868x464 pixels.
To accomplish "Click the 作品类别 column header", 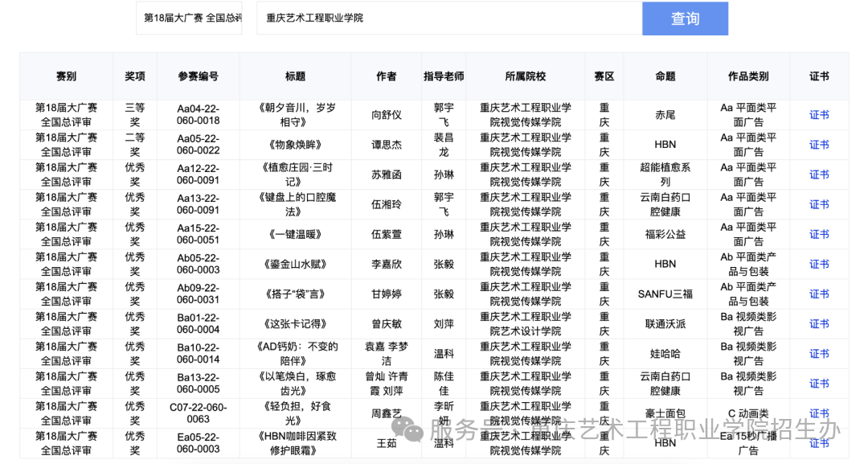I will [748, 76].
